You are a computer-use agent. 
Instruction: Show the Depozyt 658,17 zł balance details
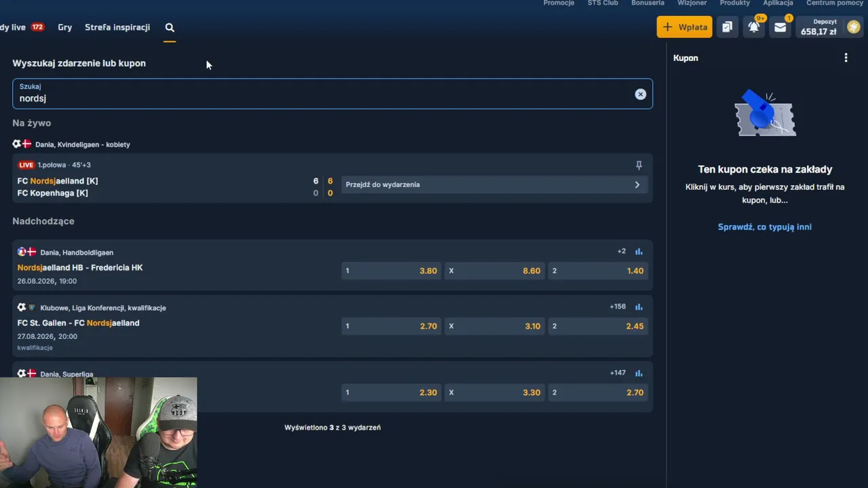coord(818,27)
